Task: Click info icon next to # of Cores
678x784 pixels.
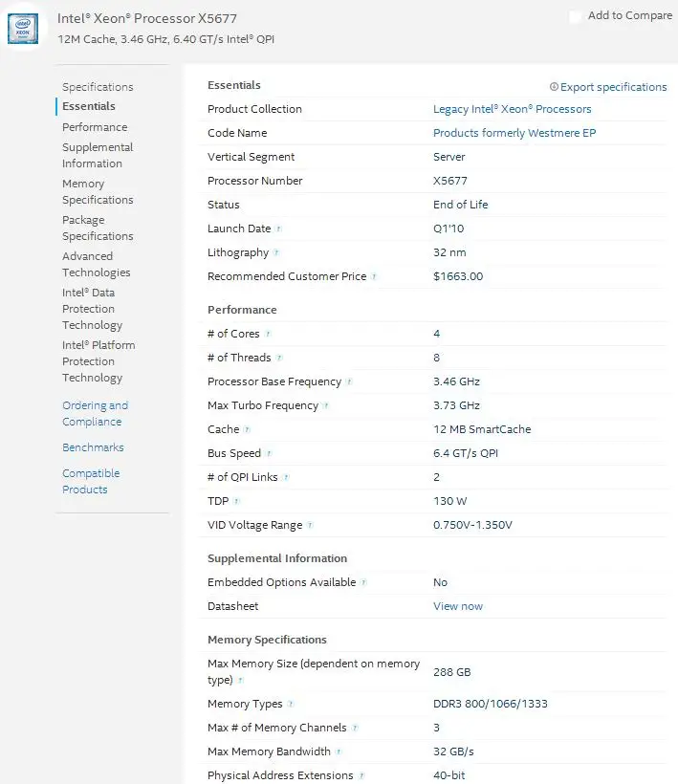Action: [x=268, y=334]
